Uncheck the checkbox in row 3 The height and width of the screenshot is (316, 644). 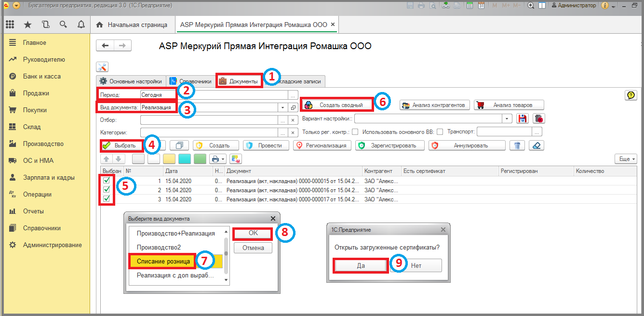107,198
